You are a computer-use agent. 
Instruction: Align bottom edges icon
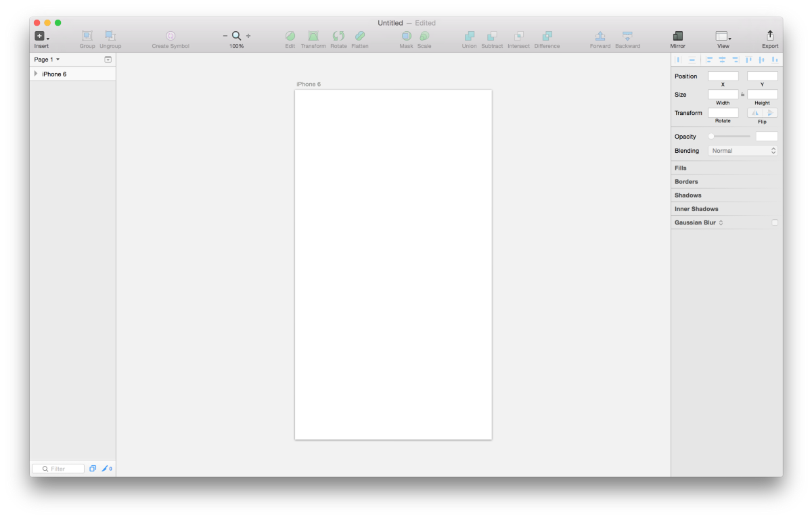coord(775,60)
